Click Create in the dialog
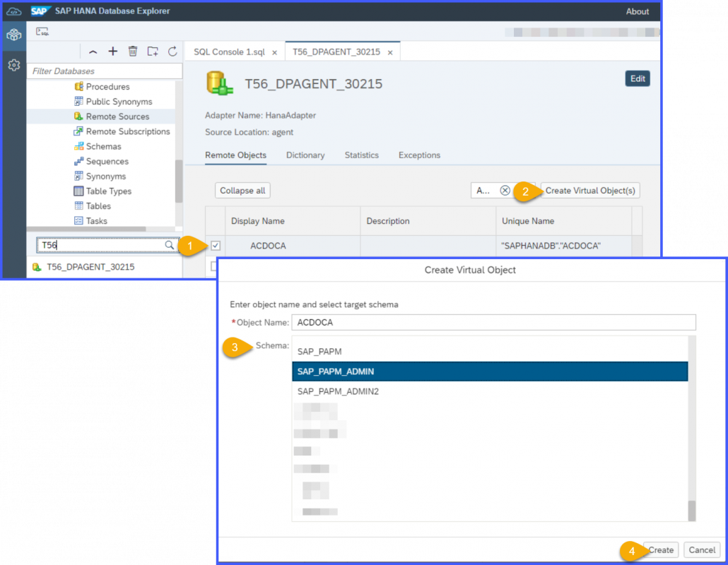Image resolution: width=728 pixels, height=565 pixels. (661, 549)
